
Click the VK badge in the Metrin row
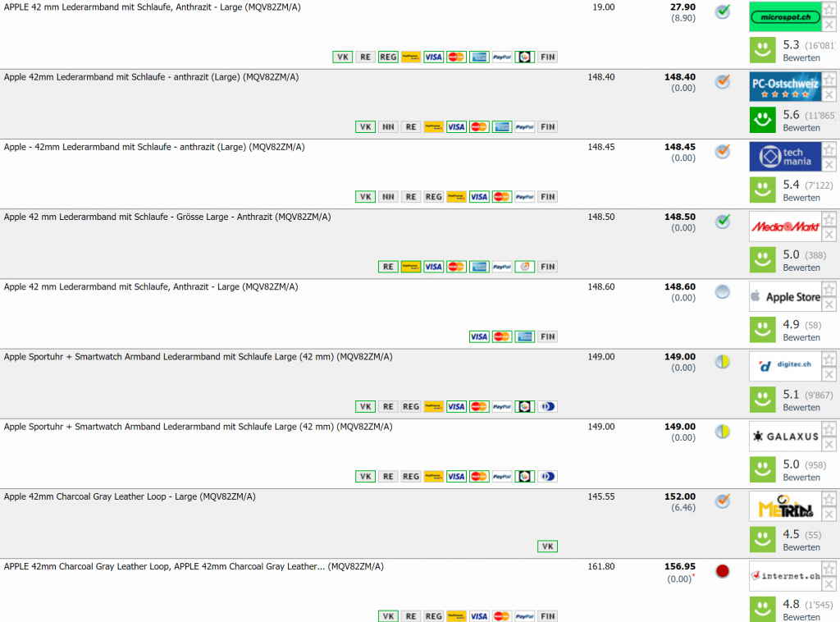pyautogui.click(x=547, y=547)
